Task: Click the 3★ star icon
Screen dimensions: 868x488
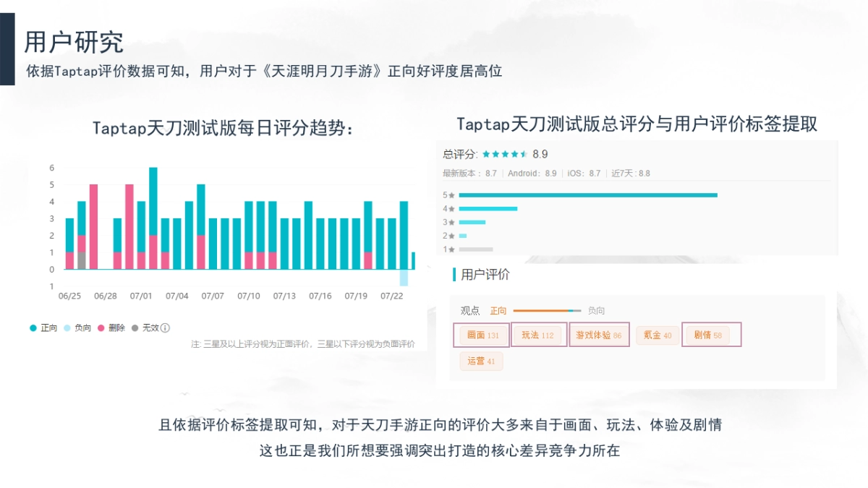Action: [451, 222]
